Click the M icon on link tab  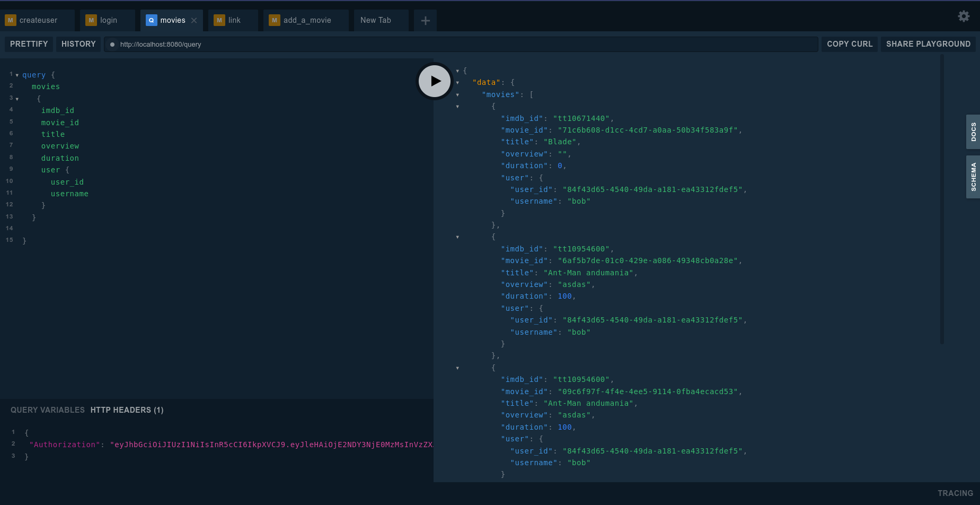pyautogui.click(x=219, y=20)
